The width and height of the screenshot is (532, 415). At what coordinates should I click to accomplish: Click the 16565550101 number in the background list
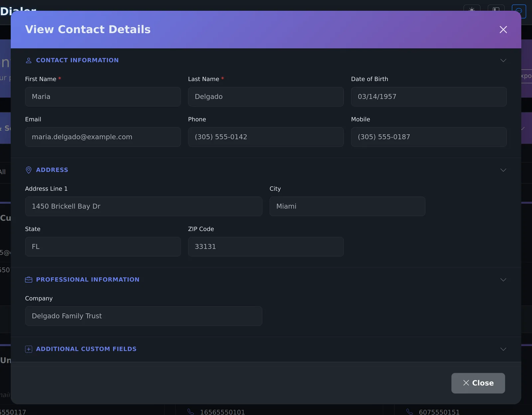[222, 412]
